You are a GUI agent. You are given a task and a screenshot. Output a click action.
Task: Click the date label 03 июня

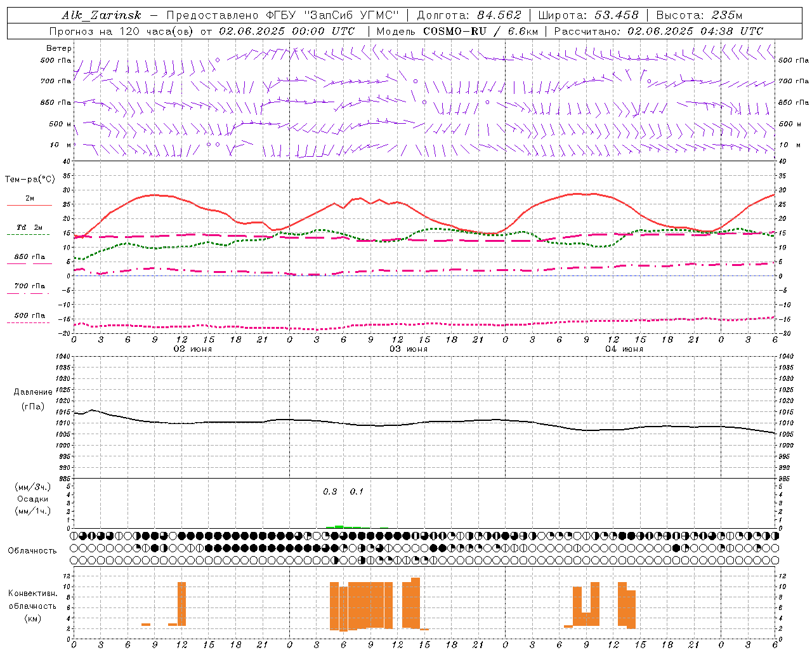[409, 349]
